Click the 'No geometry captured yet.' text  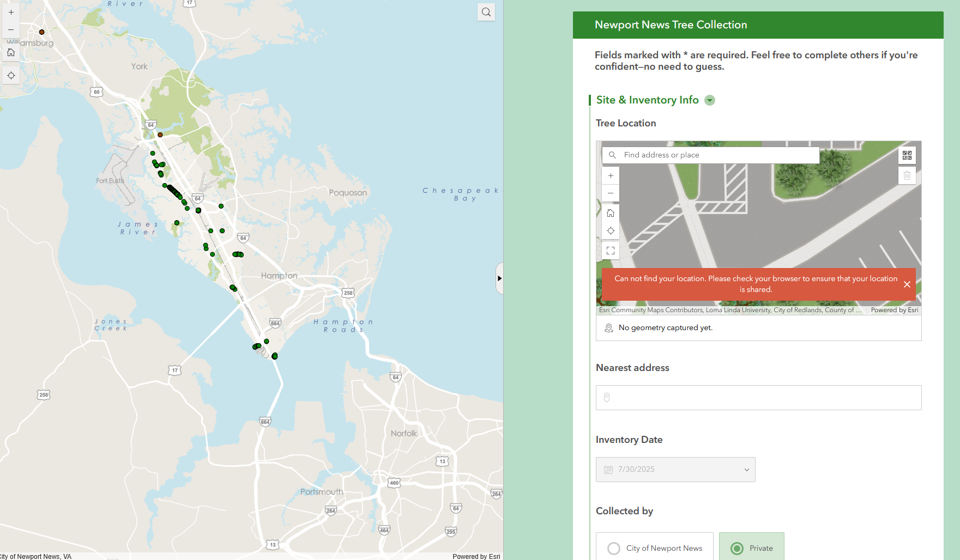[666, 328]
